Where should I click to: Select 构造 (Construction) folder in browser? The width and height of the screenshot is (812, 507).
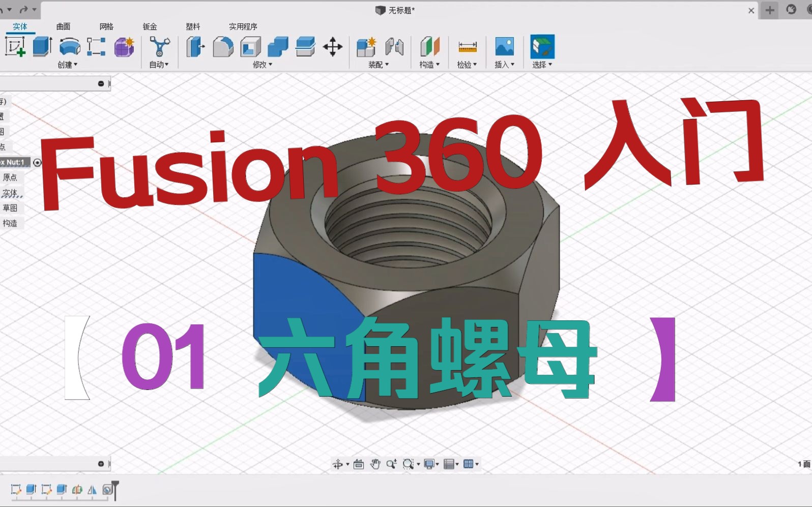click(x=10, y=223)
